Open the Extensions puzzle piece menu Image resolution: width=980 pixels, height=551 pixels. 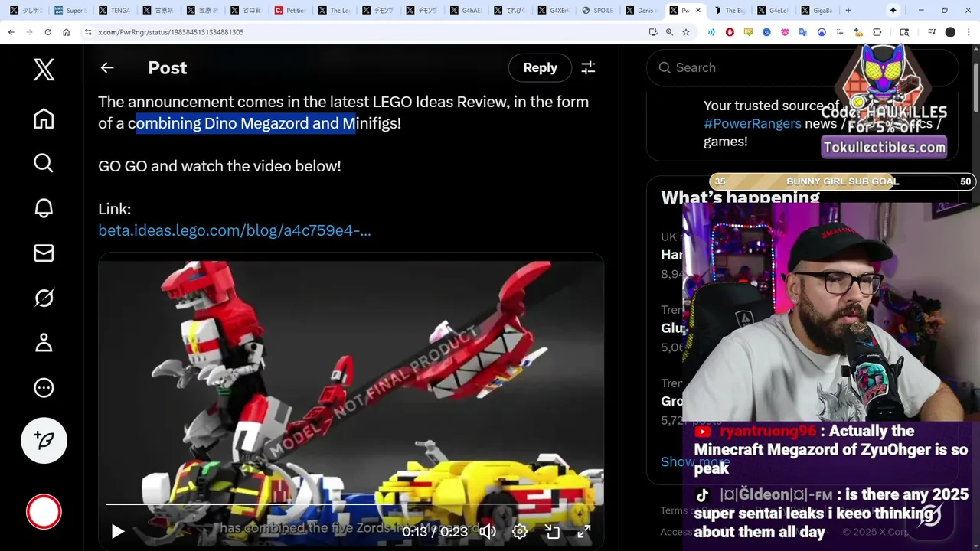877,32
